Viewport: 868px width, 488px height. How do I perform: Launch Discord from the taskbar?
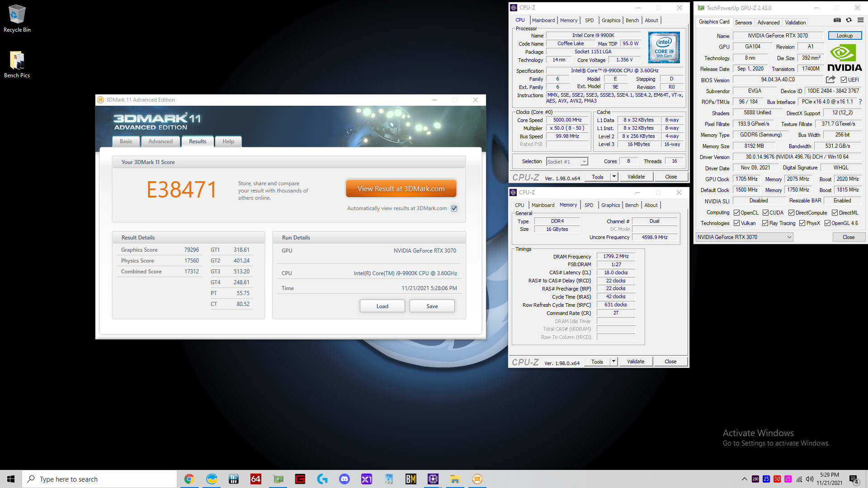(344, 479)
